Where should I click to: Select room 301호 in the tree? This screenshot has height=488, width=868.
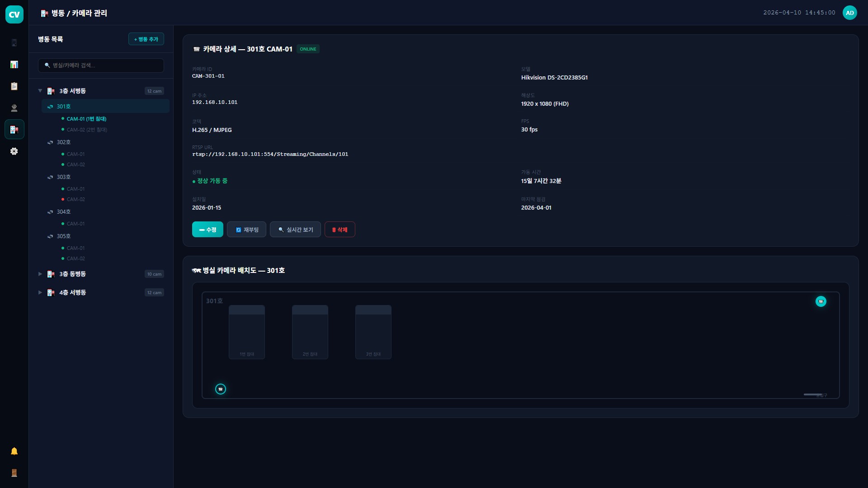pos(105,106)
